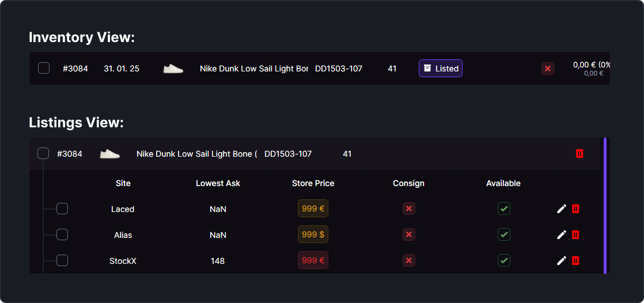This screenshot has height=303, width=644.
Task: Delete the entire #3084 listing group
Action: point(579,153)
